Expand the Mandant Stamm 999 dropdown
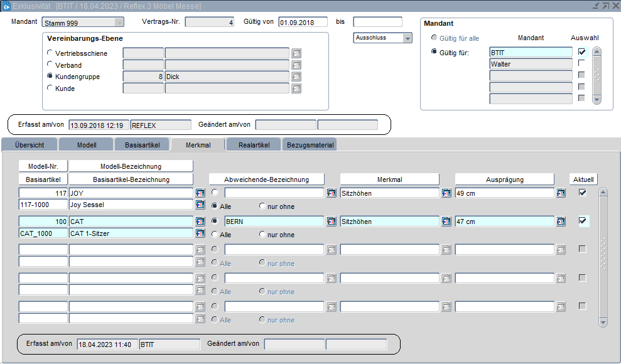The height and width of the screenshot is (364, 621). (119, 22)
